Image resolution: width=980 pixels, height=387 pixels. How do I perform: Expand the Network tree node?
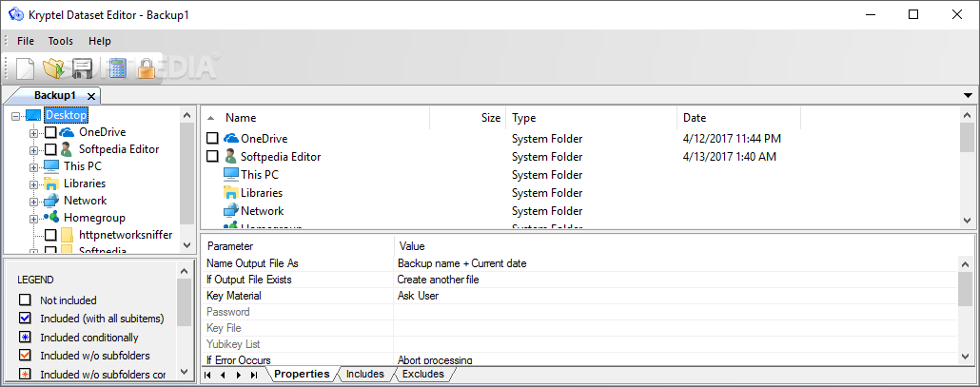click(33, 202)
